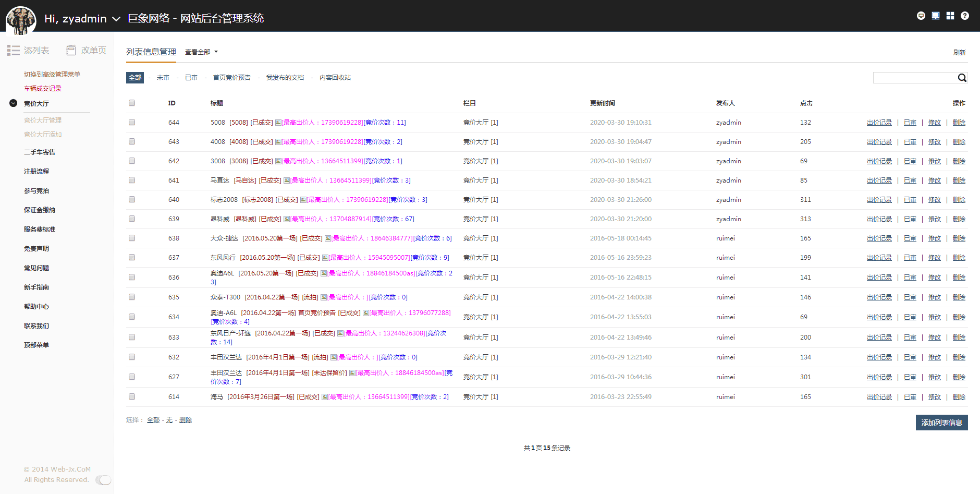Check the select-all checkbox in table header
This screenshot has width=980, height=494.
pos(132,103)
